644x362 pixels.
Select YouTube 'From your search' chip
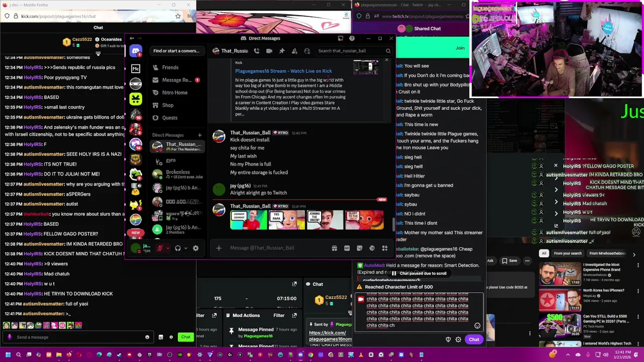(568, 253)
